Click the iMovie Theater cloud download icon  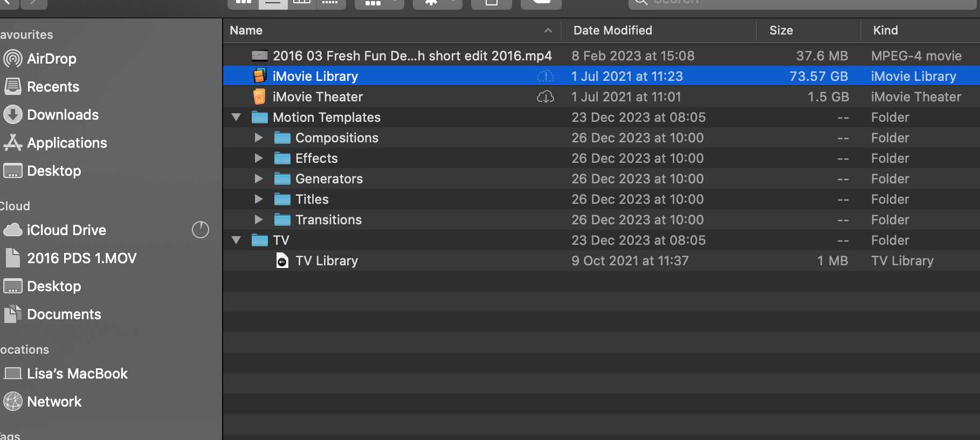click(x=546, y=97)
